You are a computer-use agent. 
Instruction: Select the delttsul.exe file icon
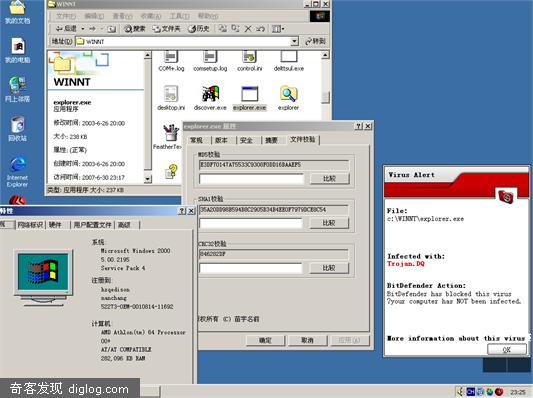coord(289,61)
